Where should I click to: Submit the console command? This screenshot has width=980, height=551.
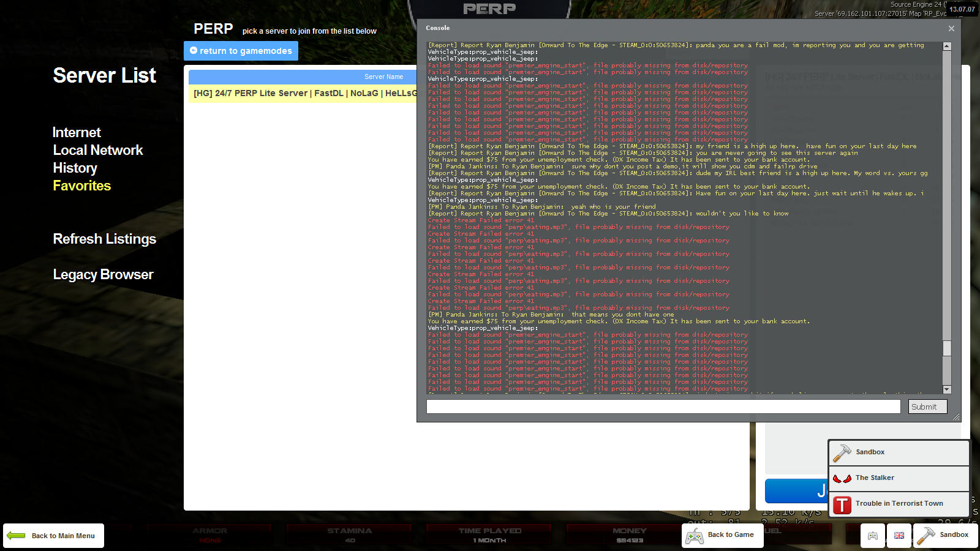[927, 407]
